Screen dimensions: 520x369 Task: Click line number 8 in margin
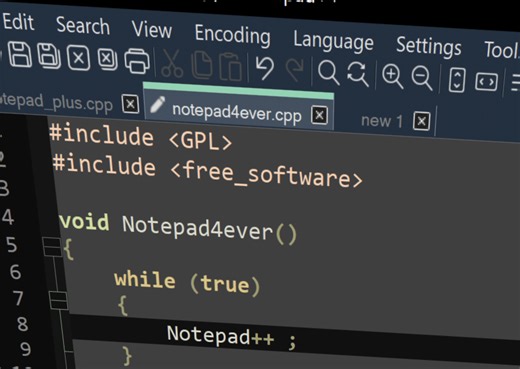[x=22, y=324]
